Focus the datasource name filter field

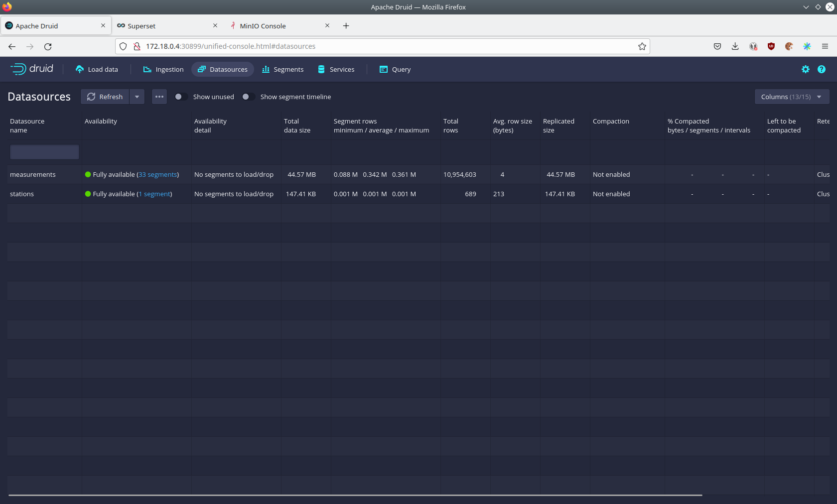44,152
